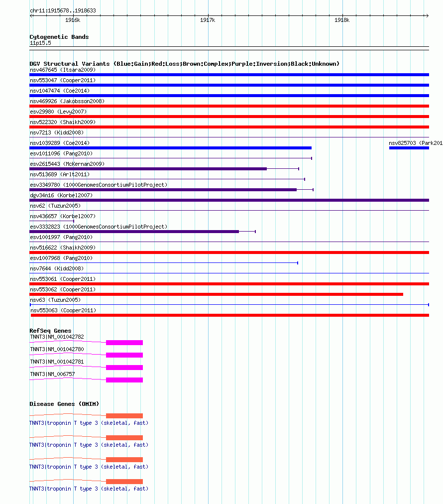
Task: Open the second TNNT3|troponin T type 3 link
Action: click(89, 445)
